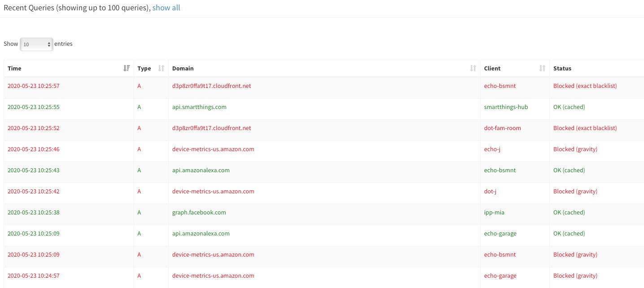Viewport: 644px width, 288px height.
Task: Click 'Blocked (gravity)' in the dot-j row
Action: [575, 191]
